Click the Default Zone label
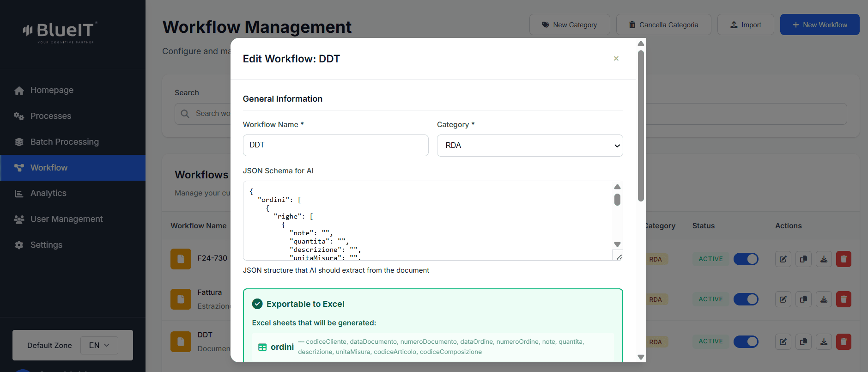868x372 pixels. [x=49, y=346]
